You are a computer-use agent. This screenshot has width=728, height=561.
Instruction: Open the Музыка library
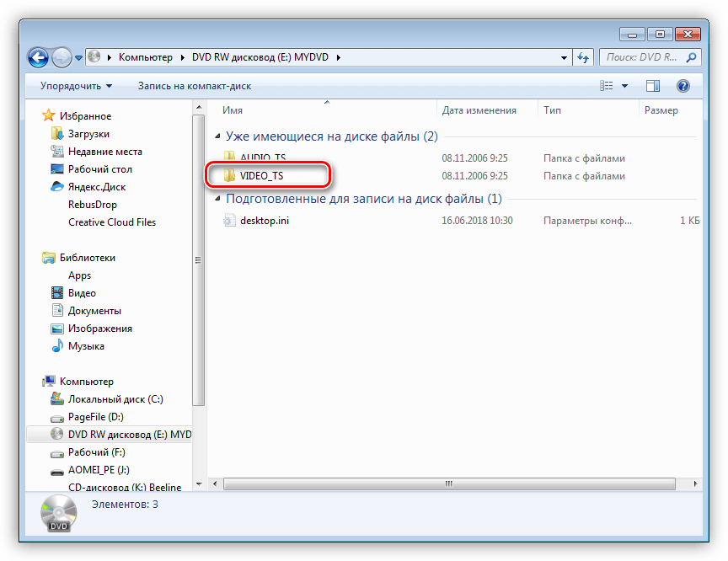[x=86, y=346]
